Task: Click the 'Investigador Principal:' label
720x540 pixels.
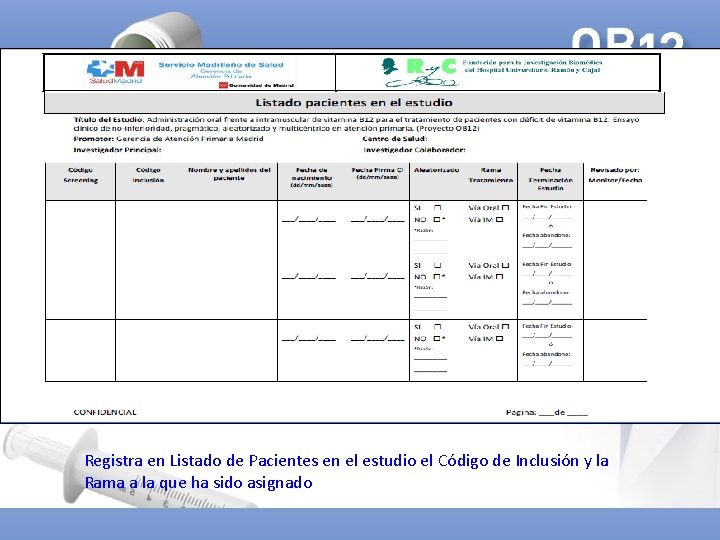Action: (x=117, y=150)
